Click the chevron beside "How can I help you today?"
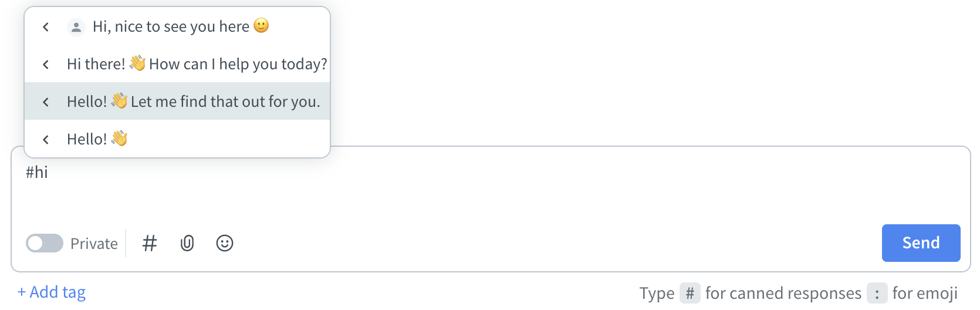980x310 pixels. 46,65
